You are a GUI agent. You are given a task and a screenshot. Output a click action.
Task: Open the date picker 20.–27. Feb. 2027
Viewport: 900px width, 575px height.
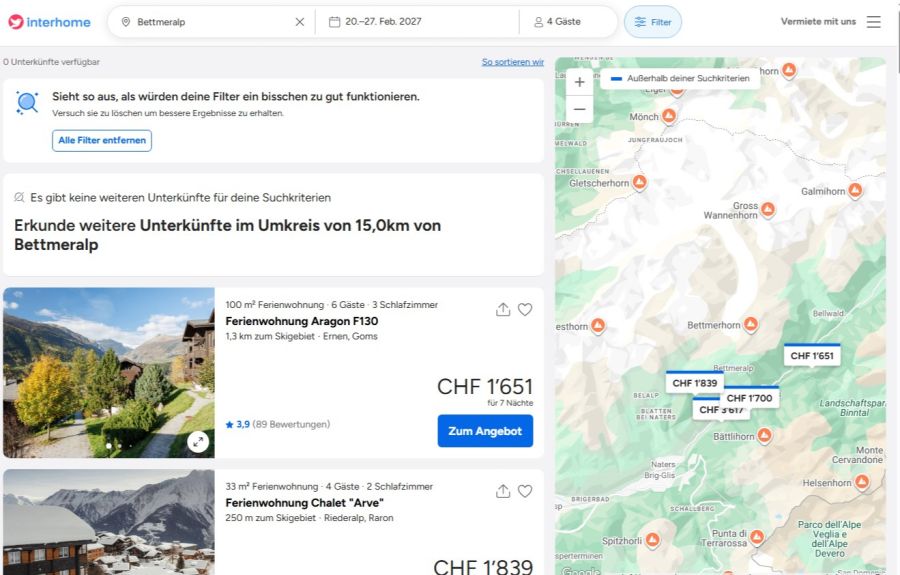[x=416, y=22]
